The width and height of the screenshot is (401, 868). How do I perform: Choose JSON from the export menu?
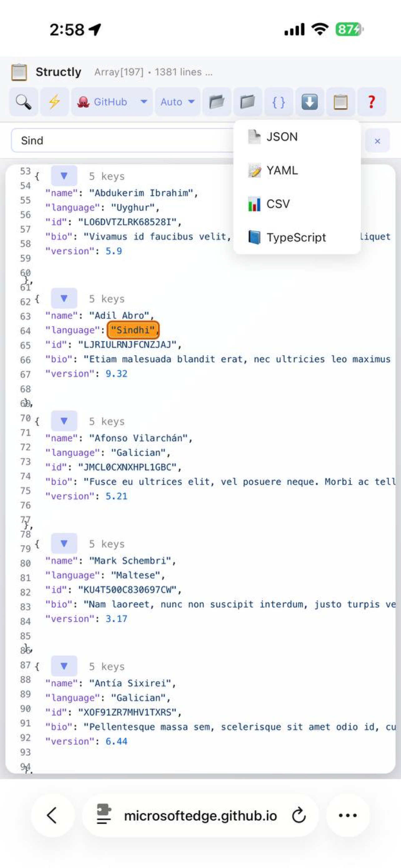297,137
